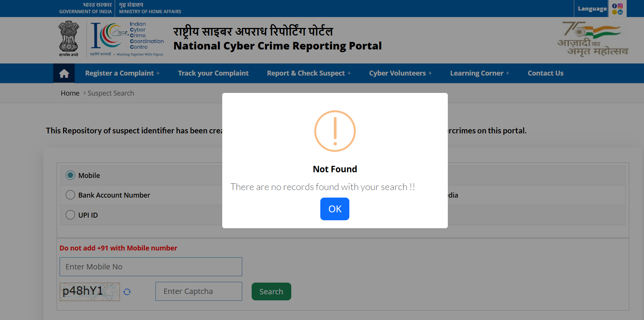644x320 pixels.
Task: Click the Azadi Ka Amrit Mahotsav logo
Action: click(592, 39)
